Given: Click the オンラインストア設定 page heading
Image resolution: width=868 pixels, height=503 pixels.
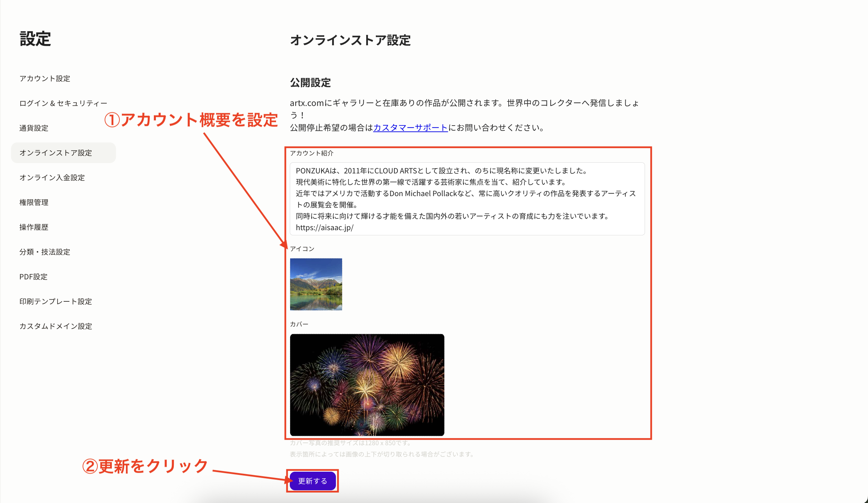Looking at the screenshot, I should 350,40.
